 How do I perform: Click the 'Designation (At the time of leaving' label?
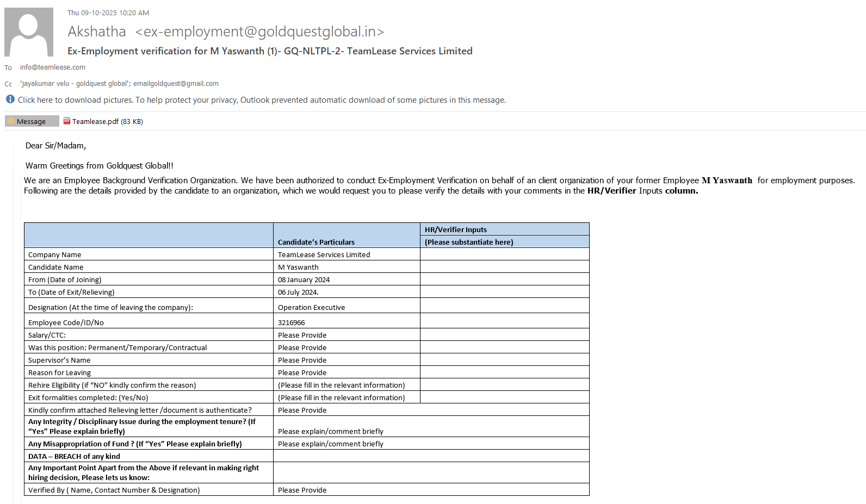click(x=111, y=307)
